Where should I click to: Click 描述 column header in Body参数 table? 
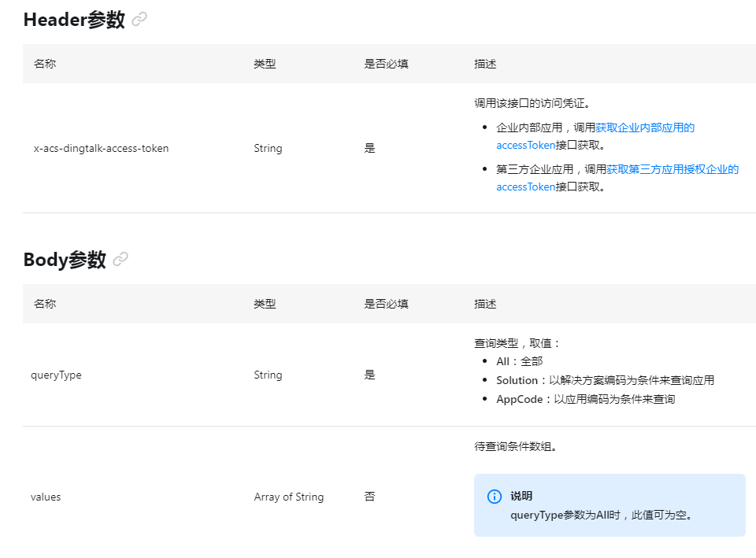tap(485, 304)
